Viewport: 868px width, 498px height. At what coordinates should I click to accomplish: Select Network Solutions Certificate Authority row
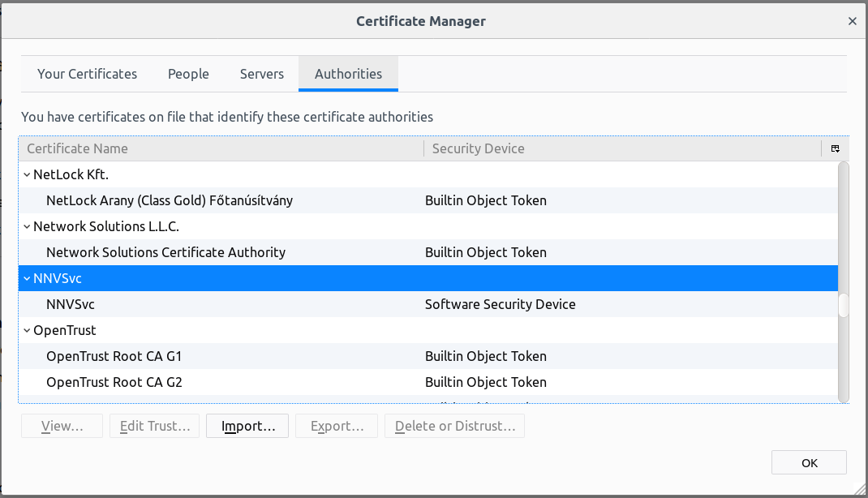pos(165,252)
